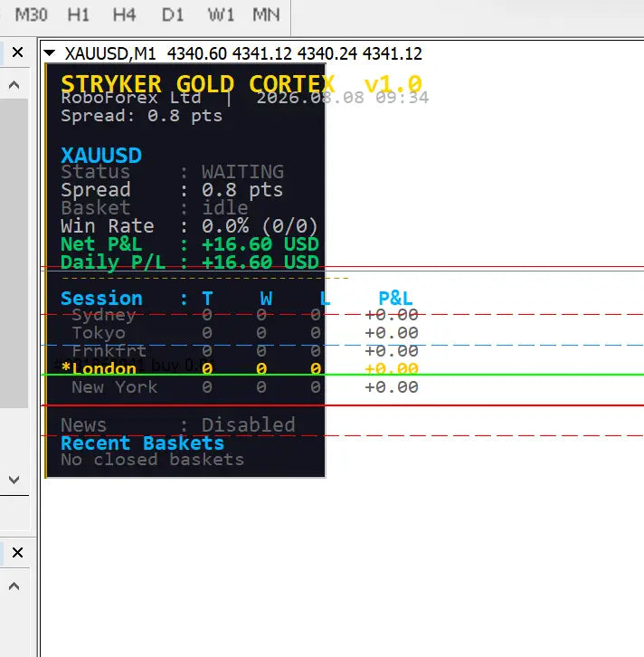Click the Recent Baskets heading
Viewport: 644px width, 657px height.
click(142, 443)
